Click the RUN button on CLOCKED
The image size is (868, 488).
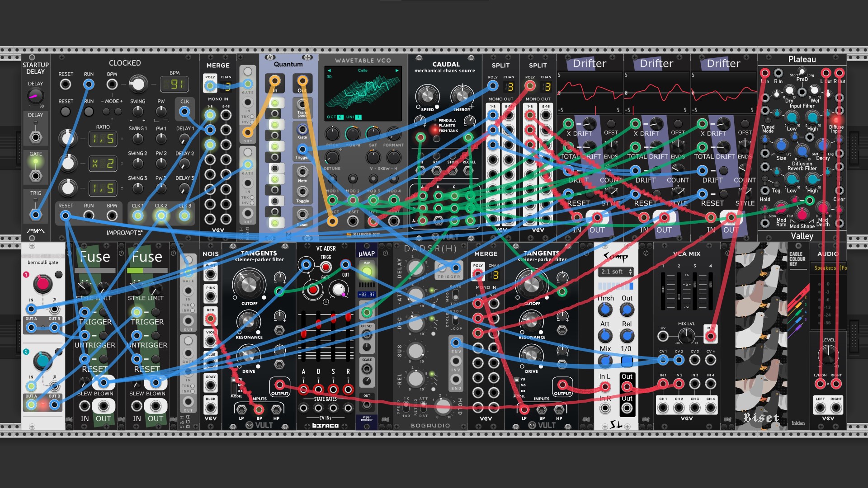tap(89, 111)
